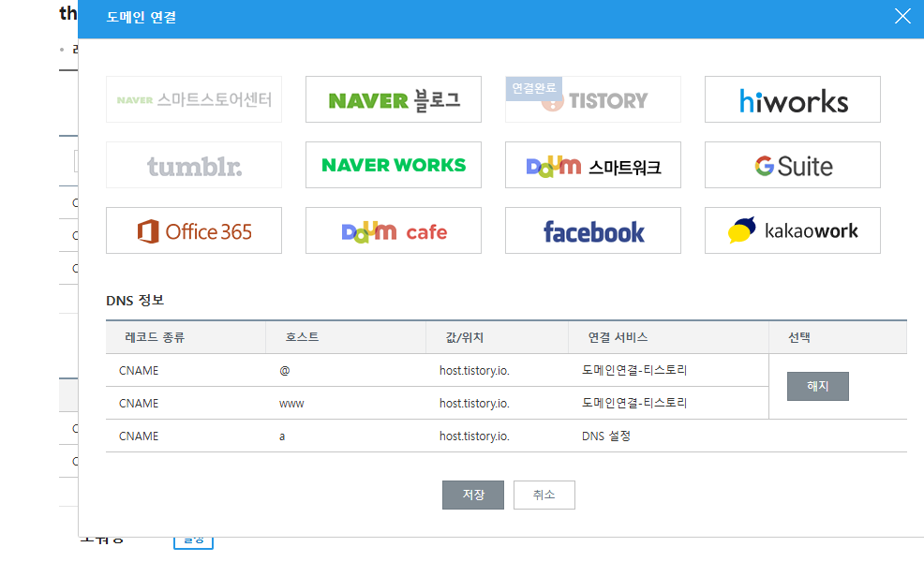The height and width of the screenshot is (562, 924).
Task: Save with the 저장 button
Action: click(473, 495)
